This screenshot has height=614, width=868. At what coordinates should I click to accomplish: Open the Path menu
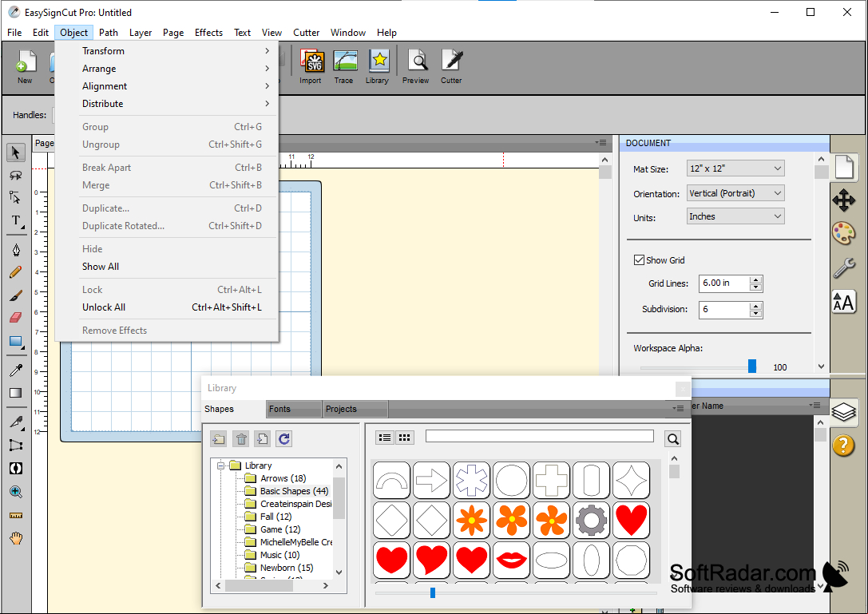click(109, 33)
